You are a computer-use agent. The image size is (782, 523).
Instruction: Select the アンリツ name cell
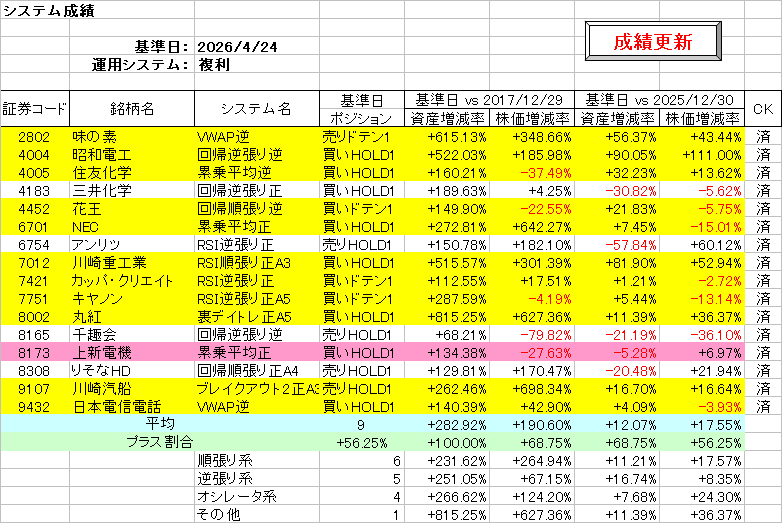[132, 244]
